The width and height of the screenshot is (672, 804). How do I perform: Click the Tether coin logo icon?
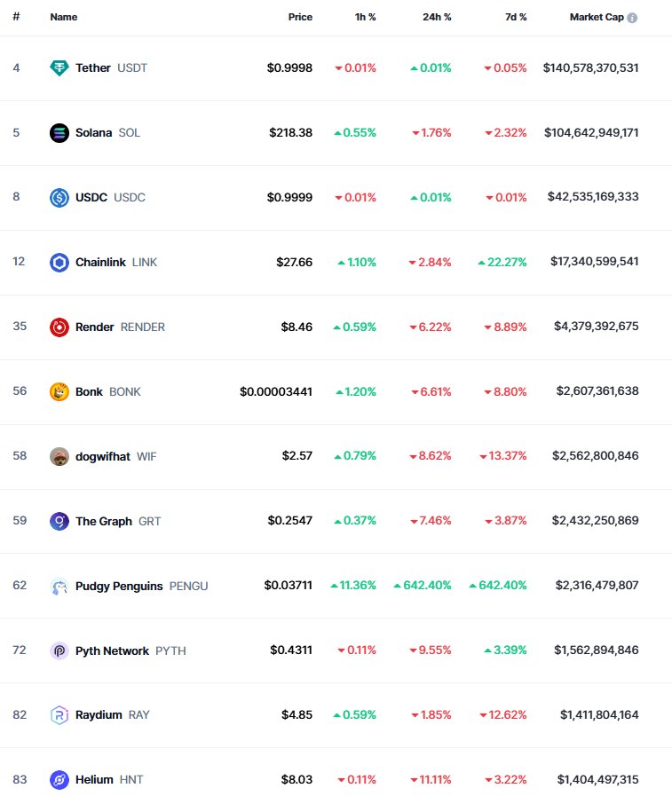click(59, 67)
